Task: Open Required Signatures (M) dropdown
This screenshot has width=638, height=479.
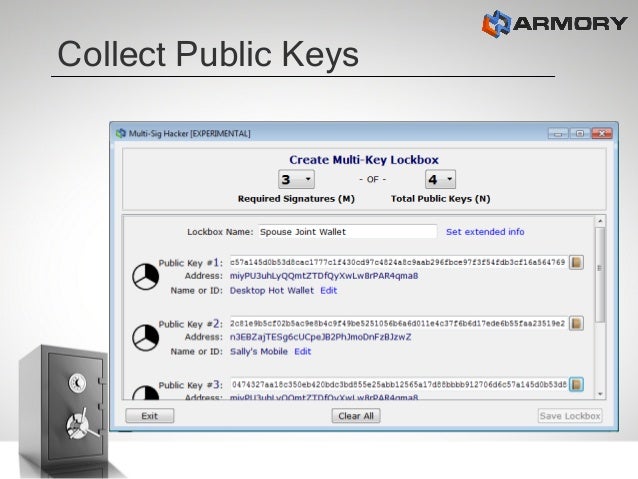Action: tap(296, 179)
